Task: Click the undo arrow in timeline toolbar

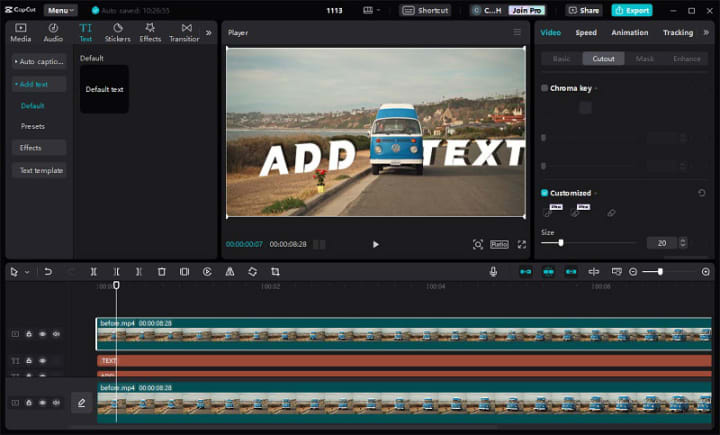Action: [x=48, y=271]
